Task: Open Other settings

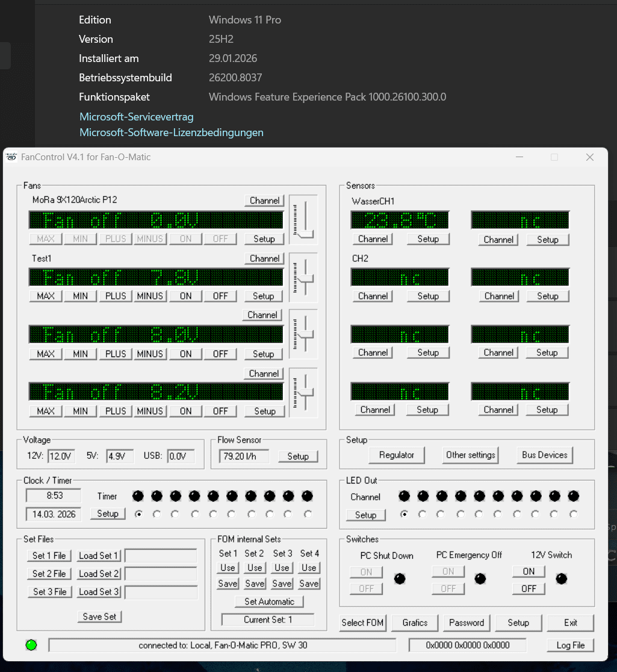Action: (471, 455)
